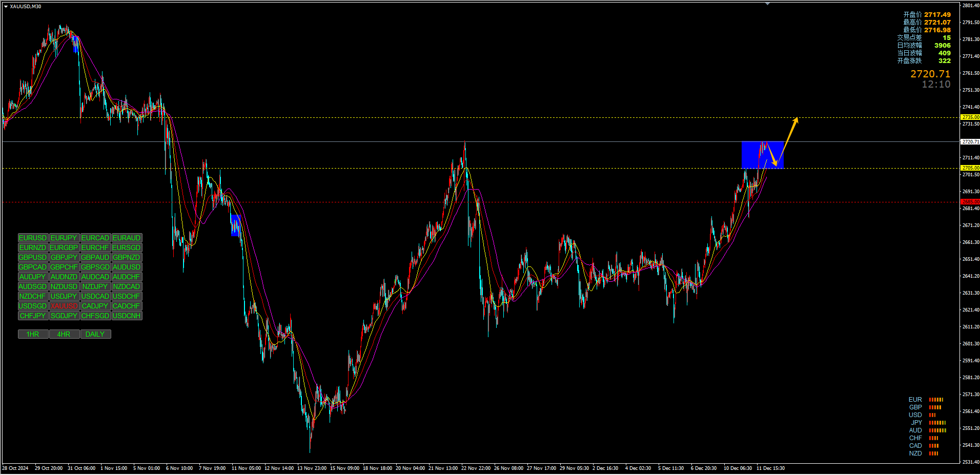Pick AUDSGD from symbol buttons
This screenshot has height=475, width=980.
tap(33, 286)
